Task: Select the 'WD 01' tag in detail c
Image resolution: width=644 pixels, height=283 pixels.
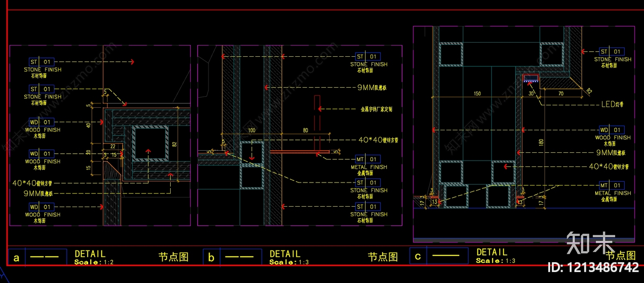Action: pyautogui.click(x=612, y=130)
